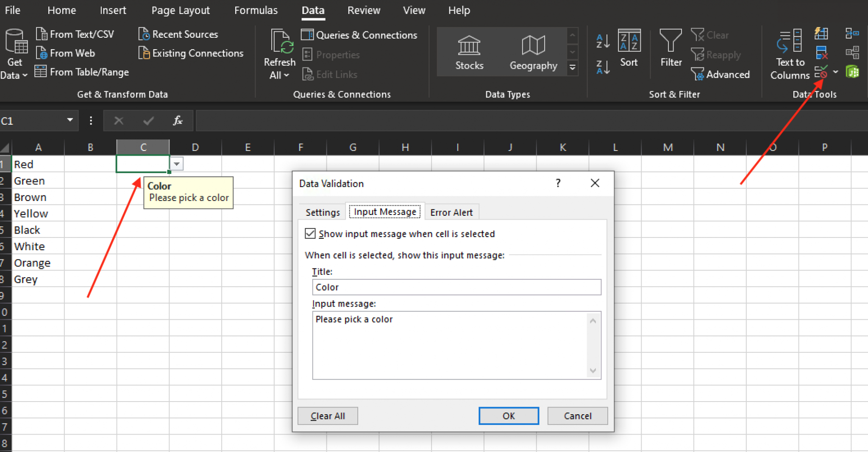Click the Remove Duplicates icon
The width and height of the screenshot is (868, 452).
coord(821,53)
